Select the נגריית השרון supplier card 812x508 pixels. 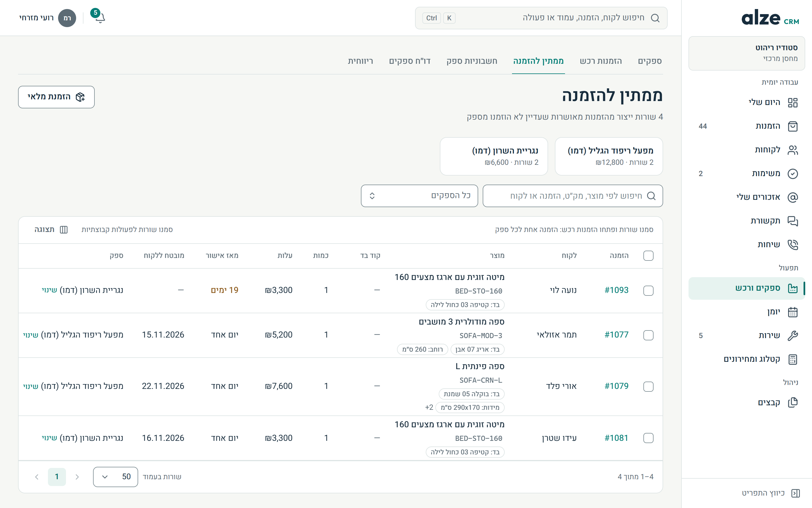click(x=494, y=156)
